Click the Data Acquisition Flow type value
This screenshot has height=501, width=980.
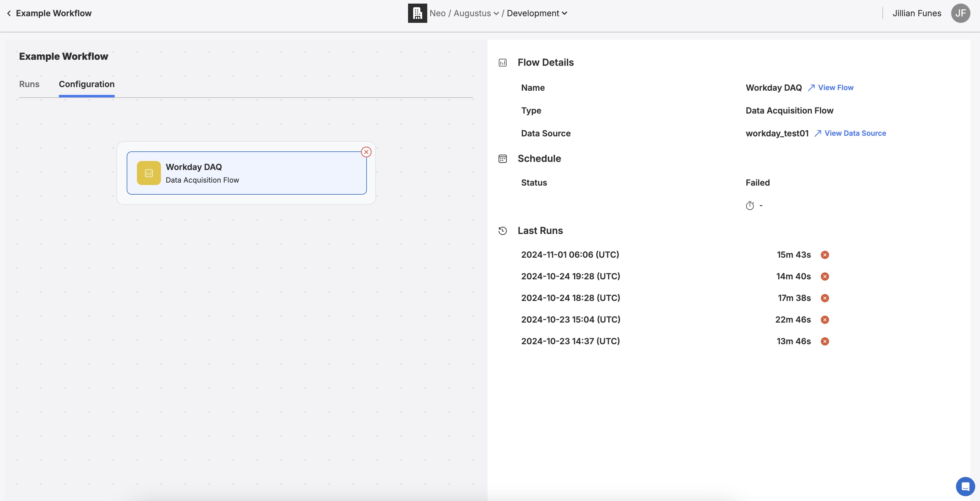coord(789,111)
